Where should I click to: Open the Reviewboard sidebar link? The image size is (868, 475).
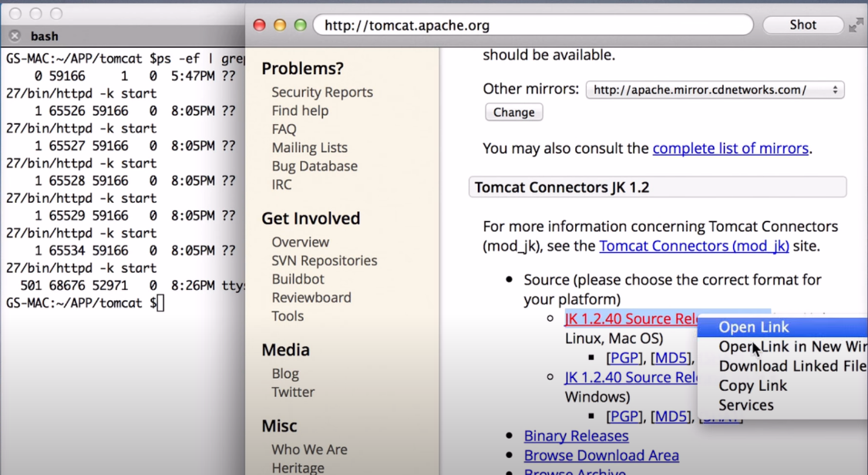311,298
